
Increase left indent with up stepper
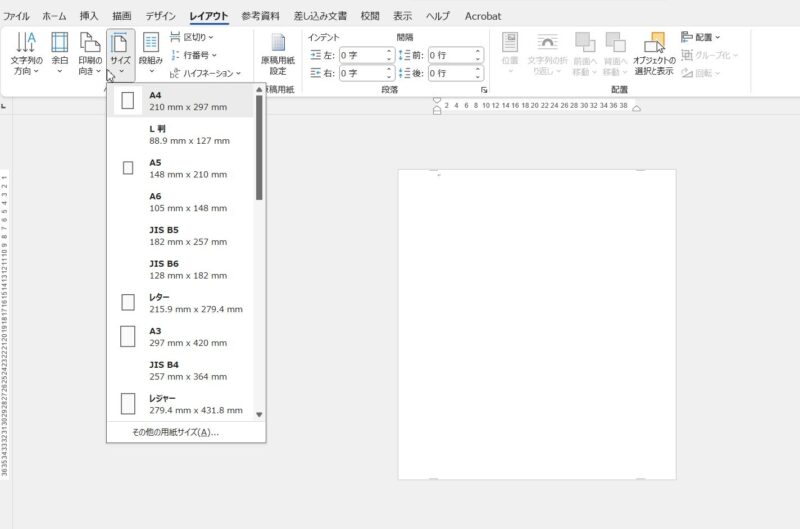tap(389, 52)
